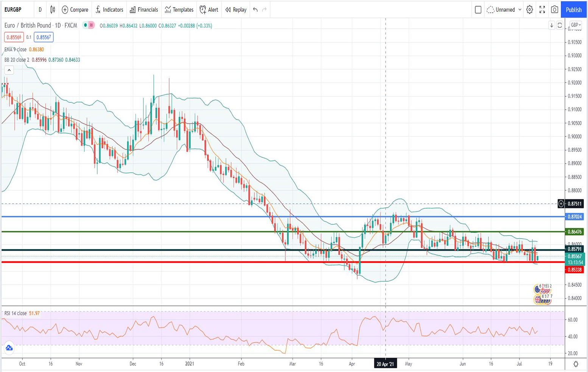Click the EURGBP symbol search field
Image resolution: width=588 pixels, height=372 pixels.
tap(13, 10)
